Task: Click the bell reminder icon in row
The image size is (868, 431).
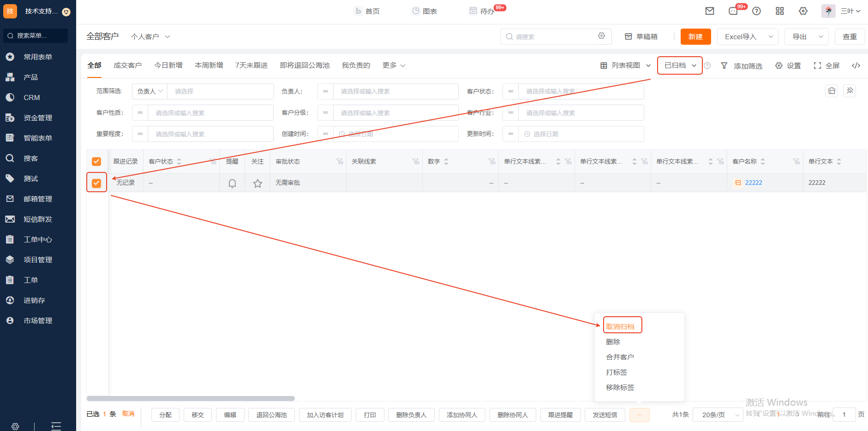Action: [x=232, y=183]
